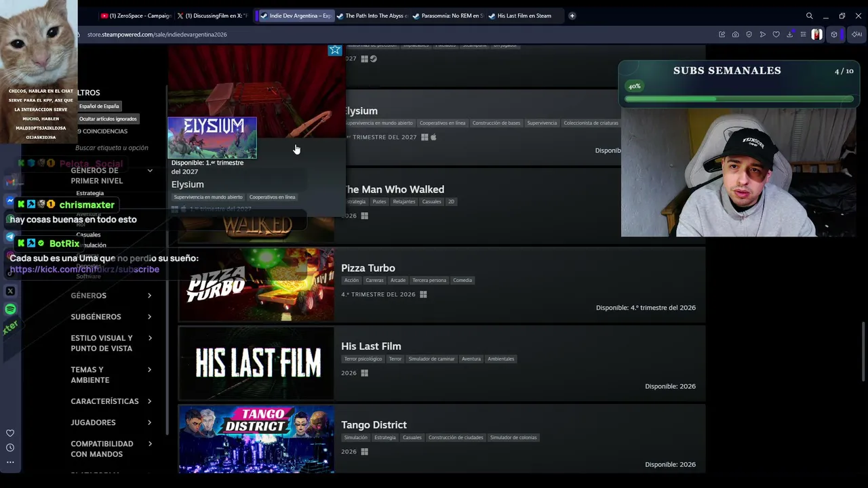This screenshot has width=868, height=488.
Task: Open the His Last Film title link
Action: pos(371,346)
